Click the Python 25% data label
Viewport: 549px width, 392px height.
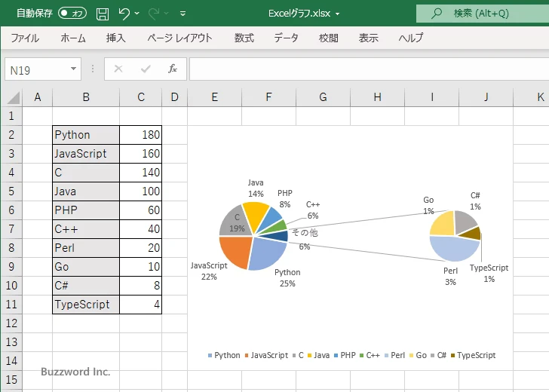[287, 278]
